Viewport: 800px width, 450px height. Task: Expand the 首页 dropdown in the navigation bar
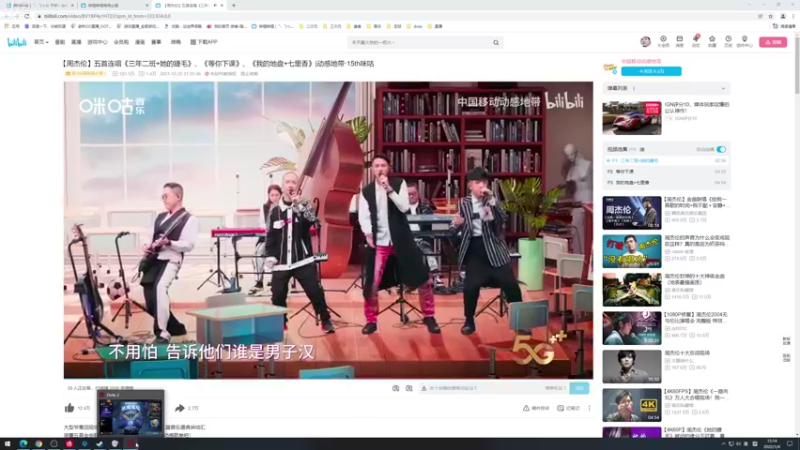[41, 42]
